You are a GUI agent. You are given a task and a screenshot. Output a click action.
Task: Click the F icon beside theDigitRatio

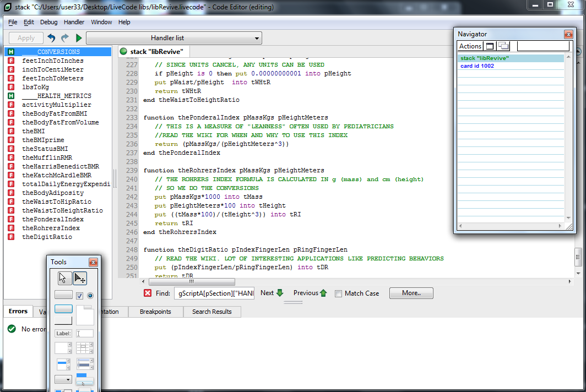point(11,237)
